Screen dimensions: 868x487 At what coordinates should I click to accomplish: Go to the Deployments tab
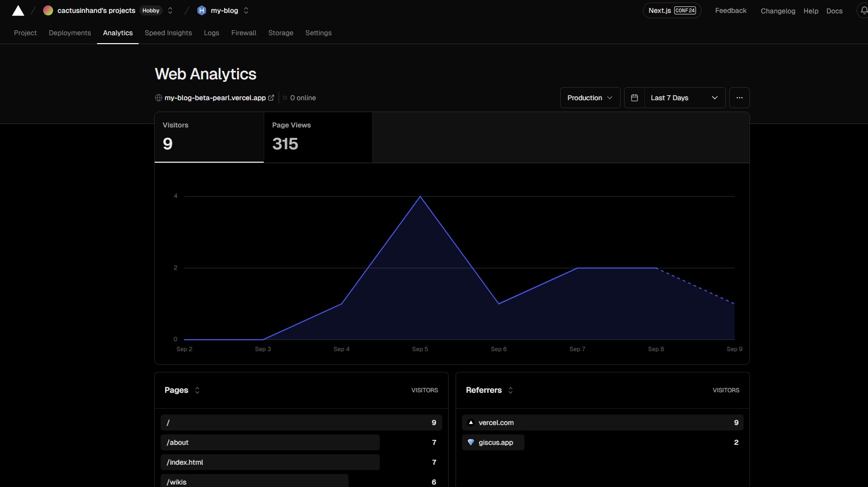(70, 33)
